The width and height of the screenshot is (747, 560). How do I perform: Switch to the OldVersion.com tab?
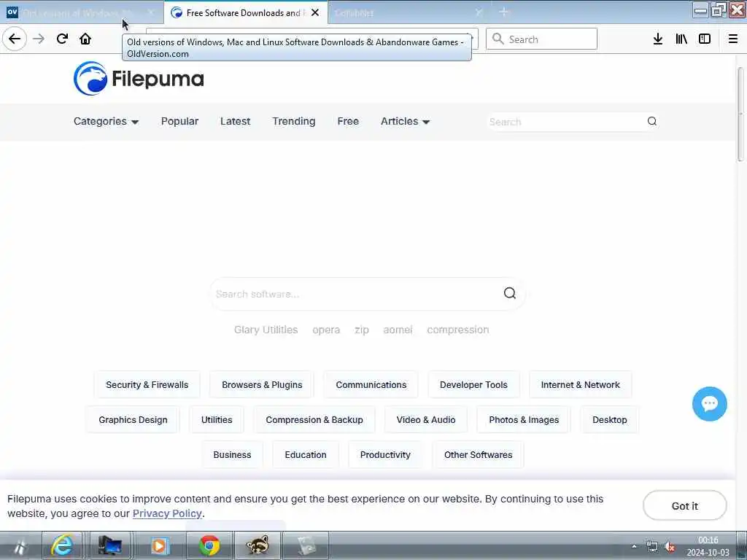pyautogui.click(x=81, y=12)
